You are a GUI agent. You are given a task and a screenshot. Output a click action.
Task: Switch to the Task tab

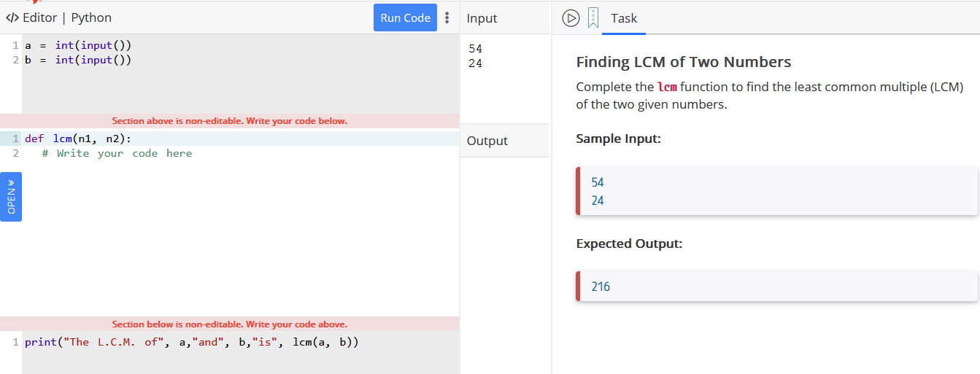pyautogui.click(x=624, y=18)
